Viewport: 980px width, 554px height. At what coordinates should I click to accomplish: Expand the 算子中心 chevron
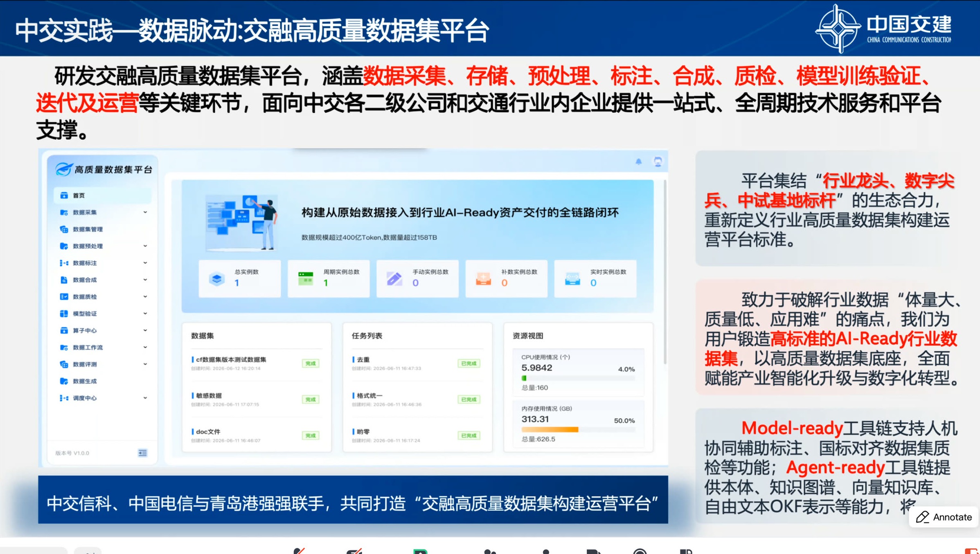click(145, 330)
